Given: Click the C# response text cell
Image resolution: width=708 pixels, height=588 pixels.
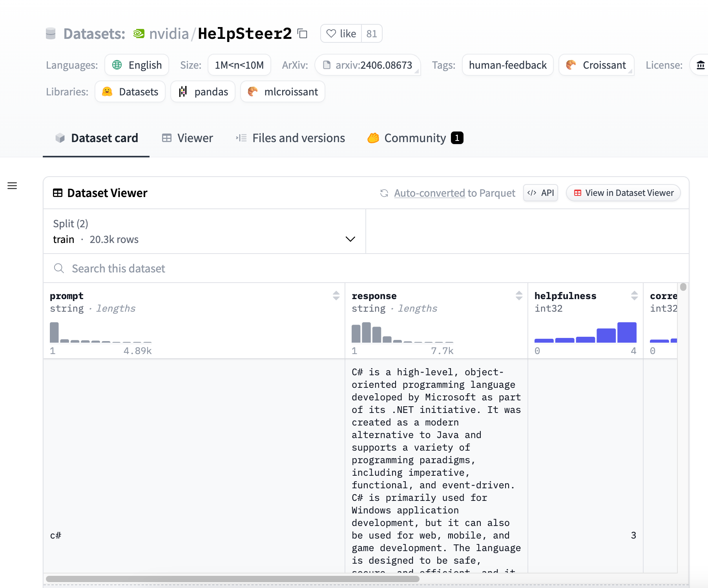Looking at the screenshot, I should [436, 466].
